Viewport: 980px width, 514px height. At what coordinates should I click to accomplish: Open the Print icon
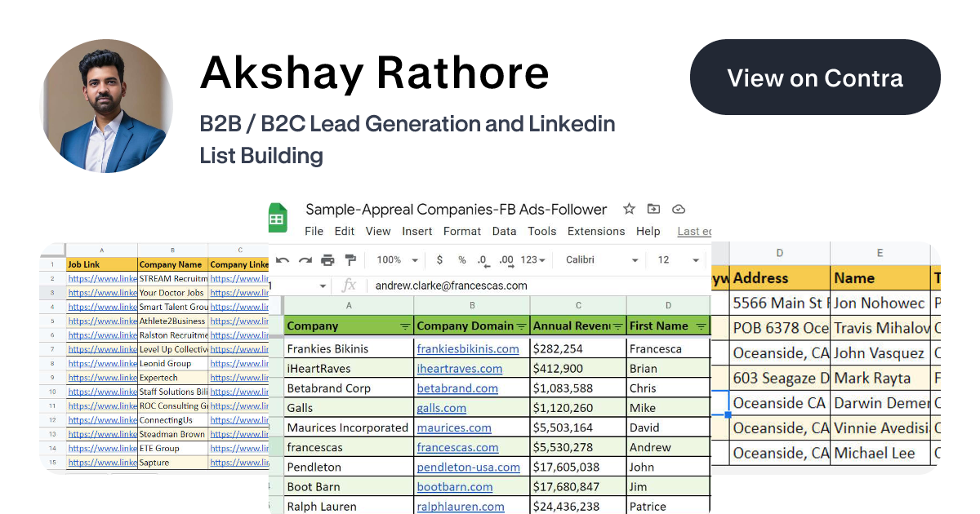point(327,259)
